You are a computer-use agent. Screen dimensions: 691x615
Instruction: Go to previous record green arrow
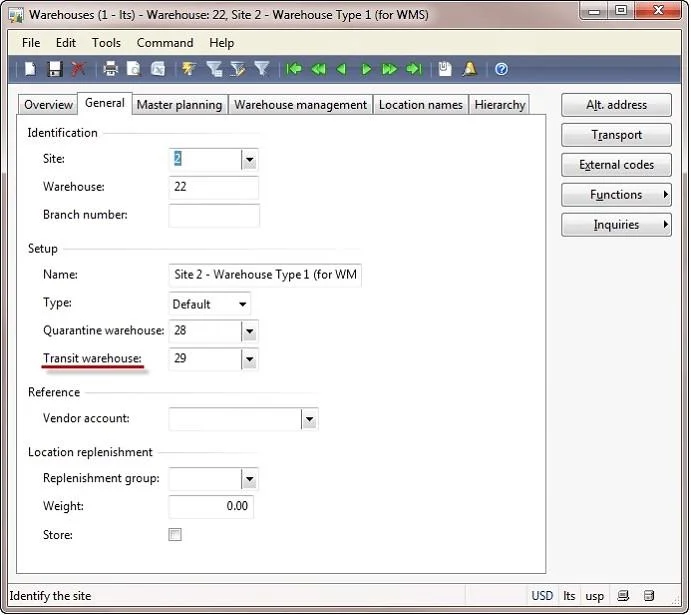click(x=342, y=69)
